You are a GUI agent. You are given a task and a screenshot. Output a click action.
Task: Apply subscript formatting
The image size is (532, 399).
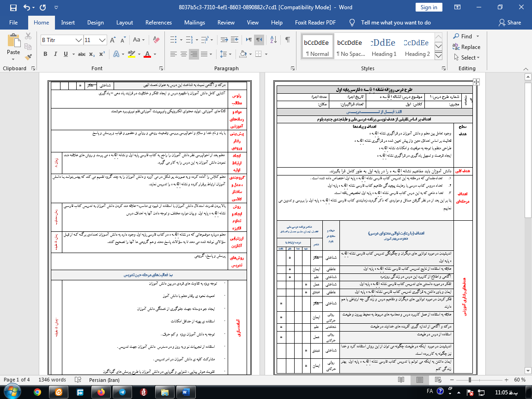pos(92,54)
